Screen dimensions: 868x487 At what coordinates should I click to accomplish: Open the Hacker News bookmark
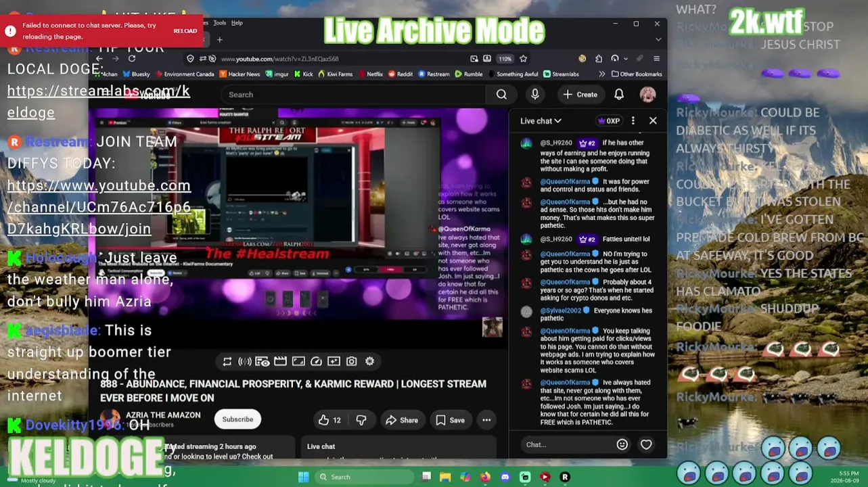(x=239, y=74)
